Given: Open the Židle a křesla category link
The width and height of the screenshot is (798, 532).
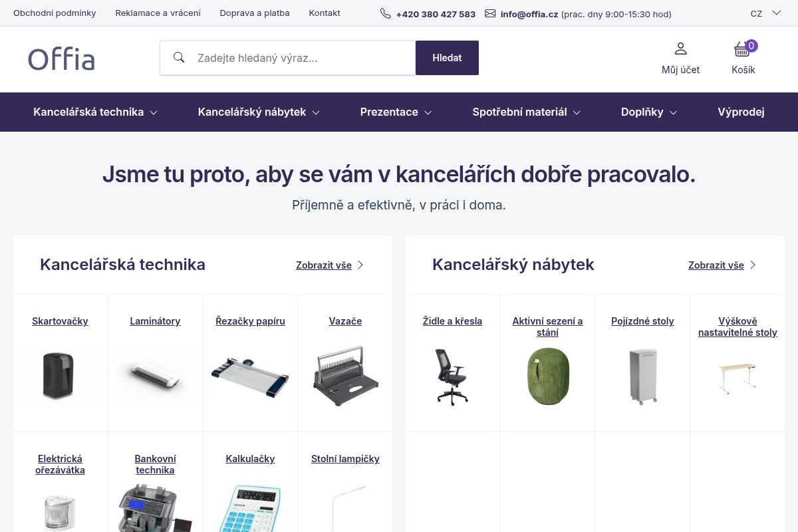Looking at the screenshot, I should point(452,321).
